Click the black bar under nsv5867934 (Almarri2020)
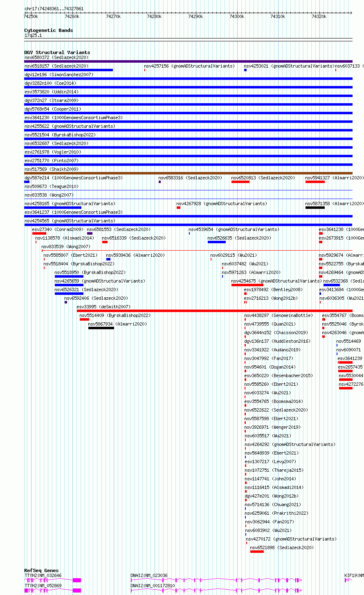 (x=101, y=328)
